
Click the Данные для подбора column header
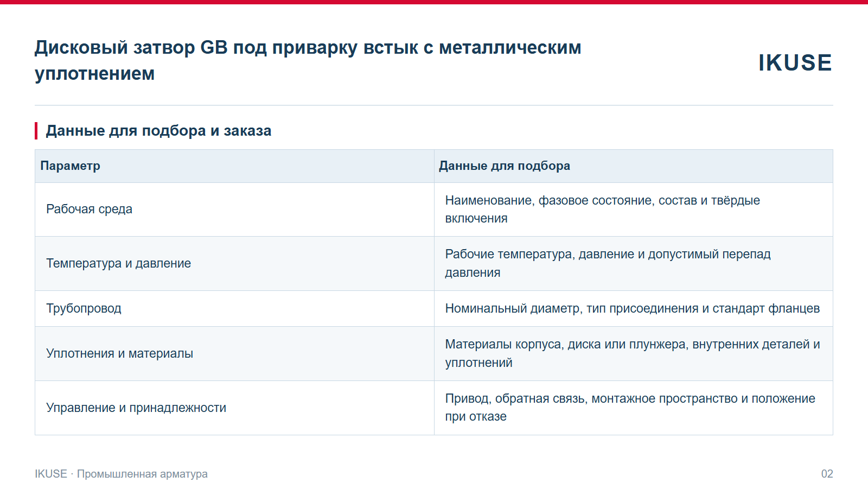coord(634,166)
